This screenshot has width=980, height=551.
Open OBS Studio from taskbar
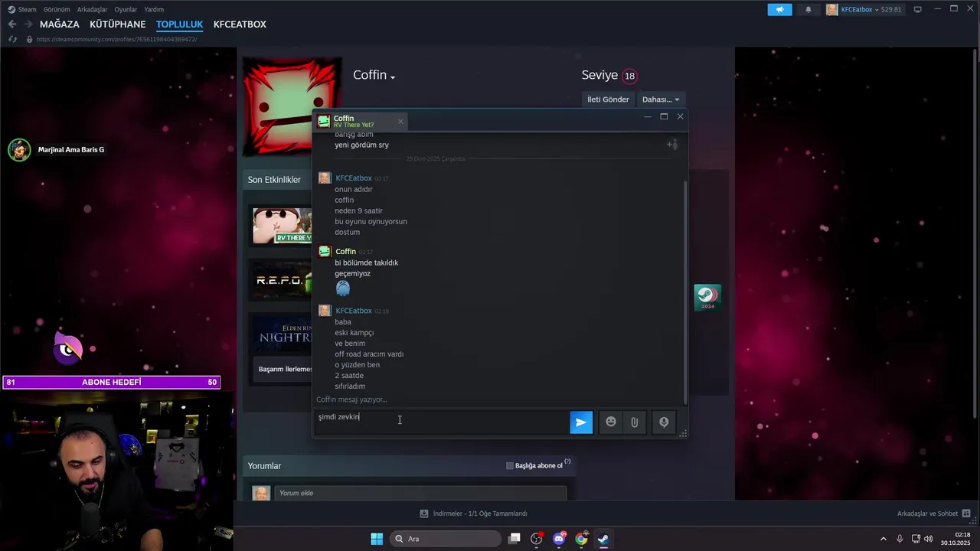click(x=537, y=539)
